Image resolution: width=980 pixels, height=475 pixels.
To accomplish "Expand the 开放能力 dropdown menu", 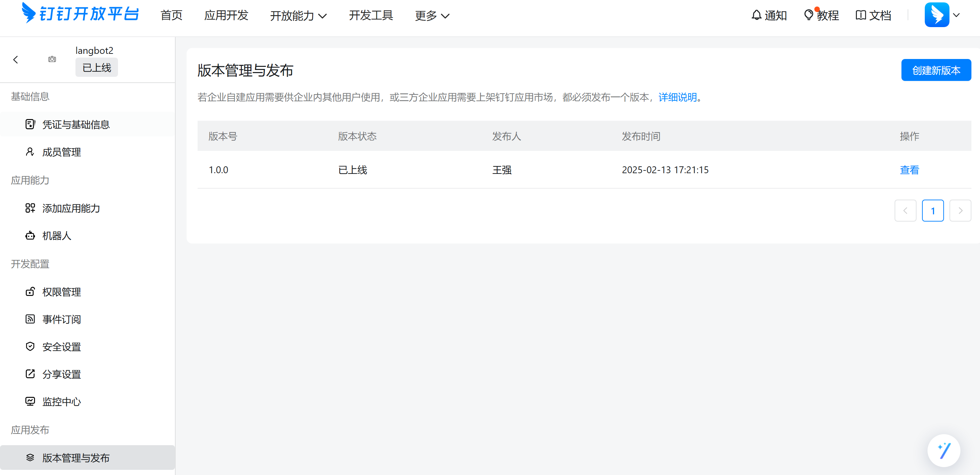I will click(298, 15).
